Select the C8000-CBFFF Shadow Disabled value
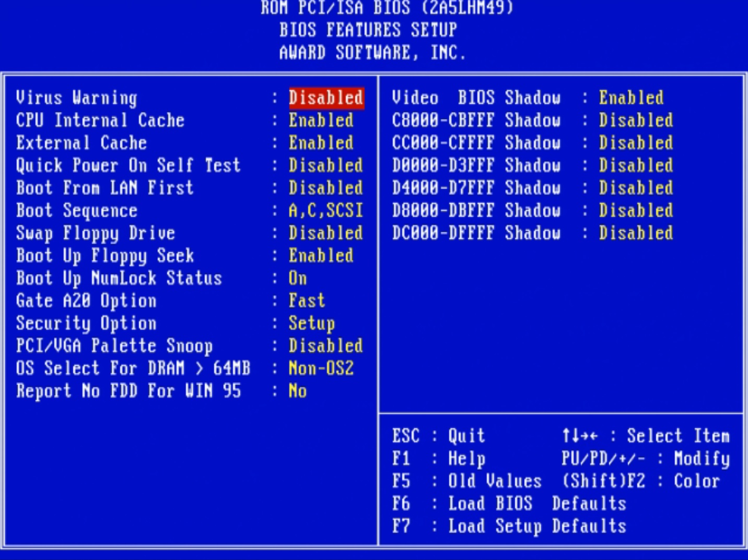This screenshot has width=748, height=560. click(636, 121)
